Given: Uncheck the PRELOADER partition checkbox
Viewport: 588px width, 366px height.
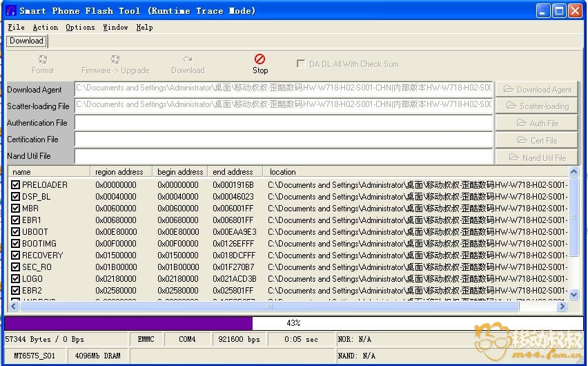Looking at the screenshot, I should (16, 185).
